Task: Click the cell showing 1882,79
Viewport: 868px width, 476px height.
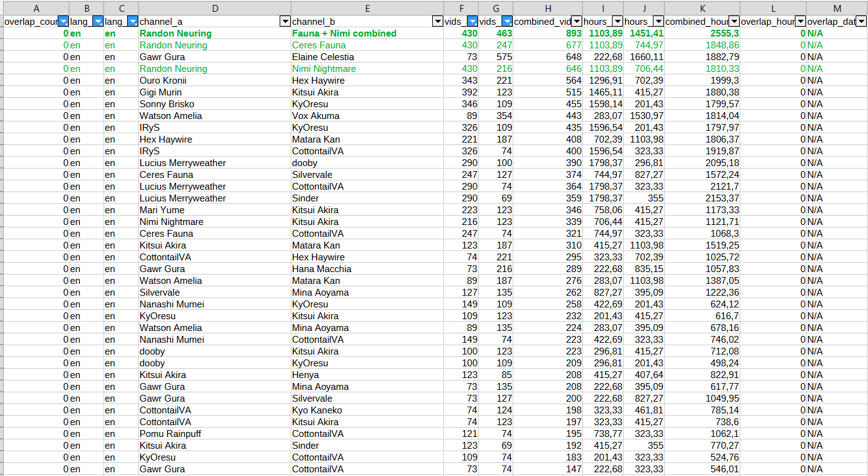Action: (702, 57)
